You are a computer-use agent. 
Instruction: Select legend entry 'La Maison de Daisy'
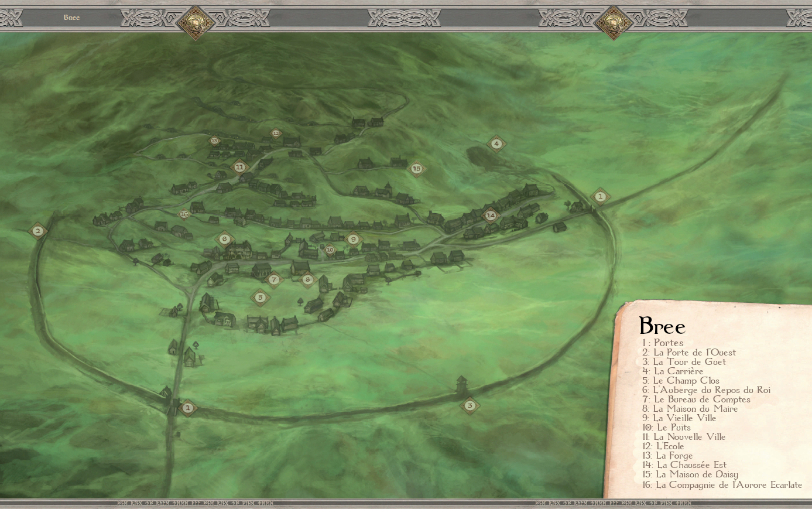click(690, 474)
